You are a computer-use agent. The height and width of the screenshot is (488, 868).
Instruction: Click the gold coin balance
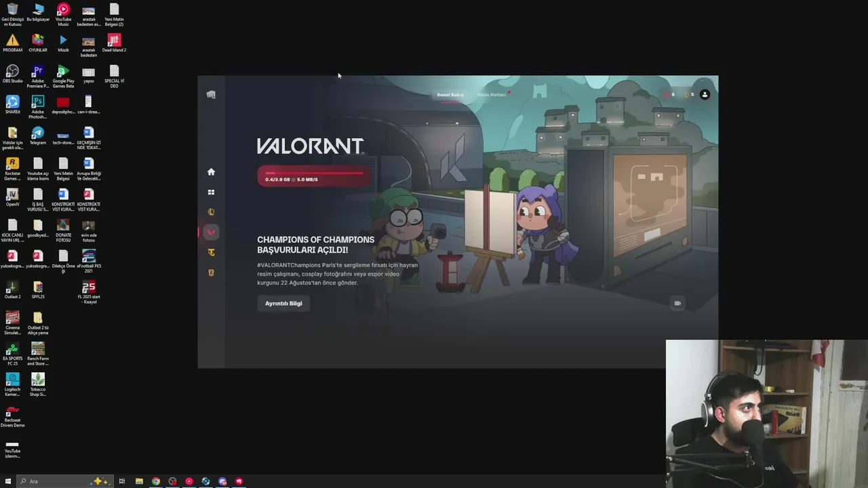(x=689, y=95)
